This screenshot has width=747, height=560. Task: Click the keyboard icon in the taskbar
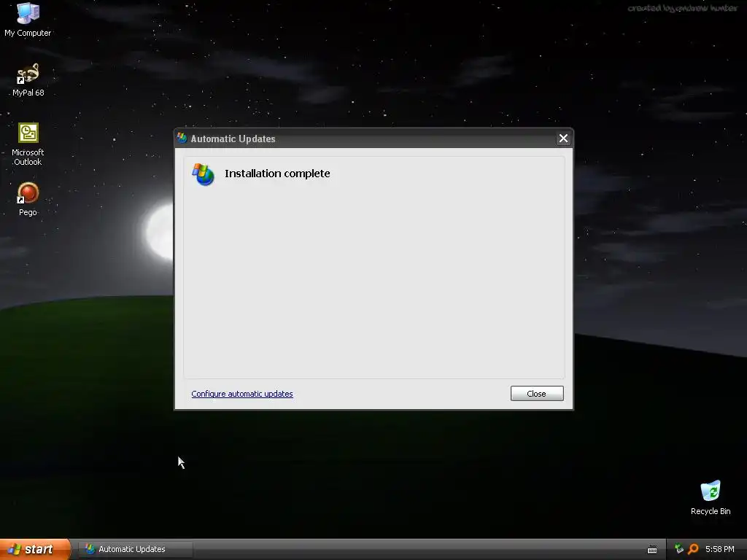coord(652,550)
